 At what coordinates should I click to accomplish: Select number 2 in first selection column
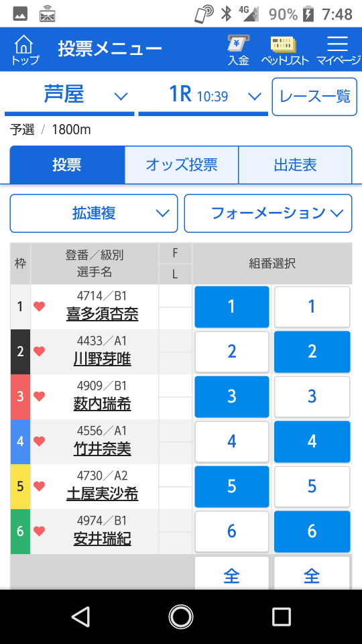[x=231, y=352]
